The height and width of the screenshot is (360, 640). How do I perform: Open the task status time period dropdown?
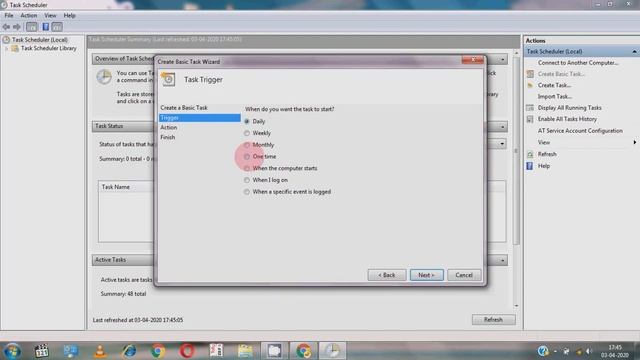point(502,144)
